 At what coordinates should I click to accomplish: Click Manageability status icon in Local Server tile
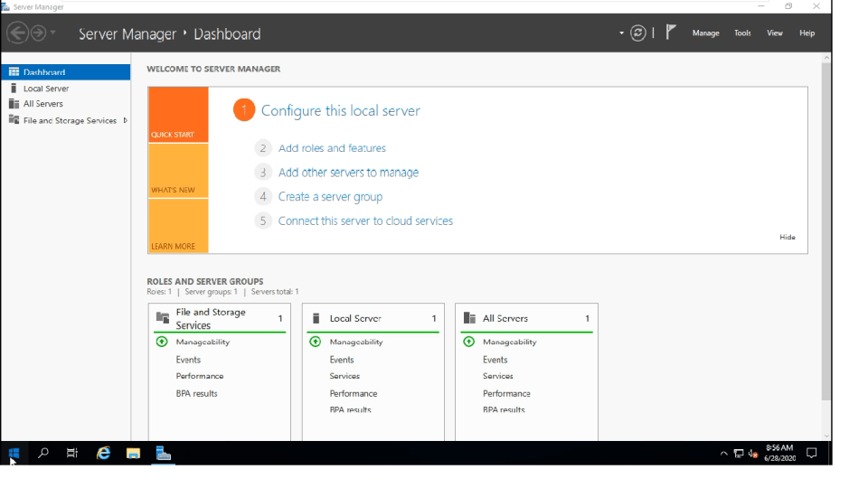[x=315, y=342]
